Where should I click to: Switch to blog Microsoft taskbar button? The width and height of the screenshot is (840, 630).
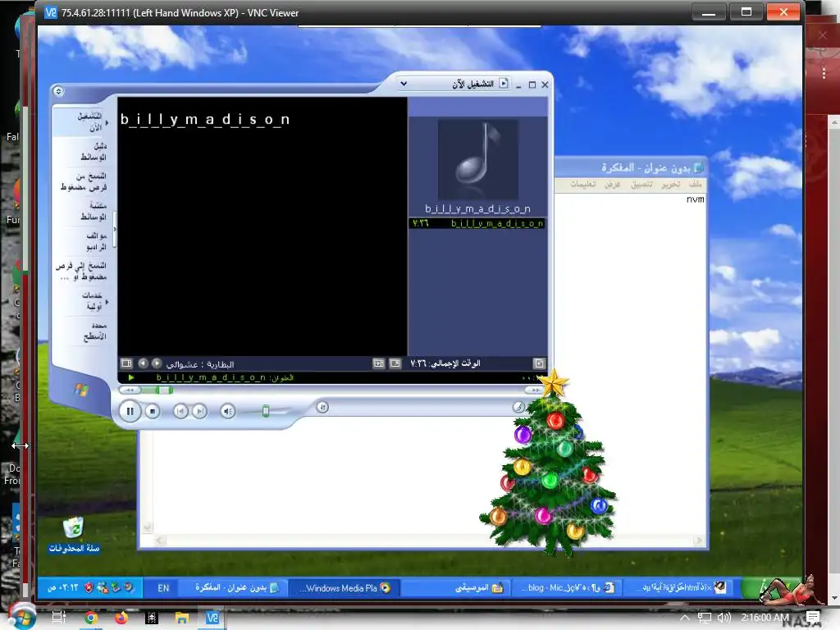click(566, 587)
